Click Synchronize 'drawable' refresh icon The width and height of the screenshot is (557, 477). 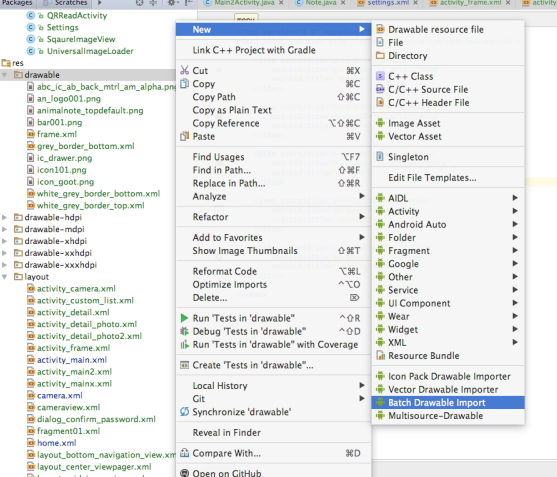click(184, 412)
